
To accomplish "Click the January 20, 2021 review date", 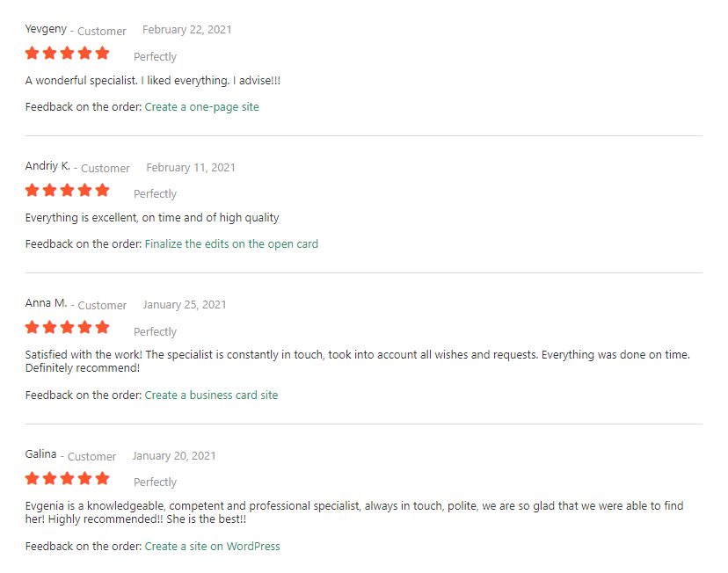I will [x=174, y=456].
